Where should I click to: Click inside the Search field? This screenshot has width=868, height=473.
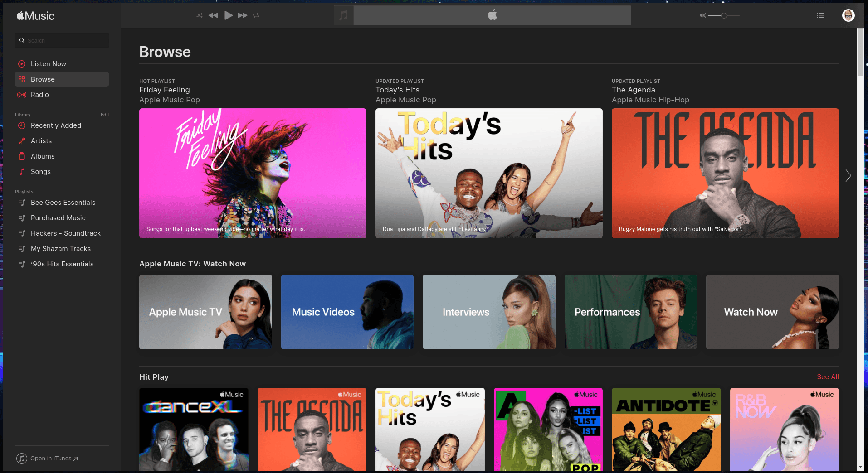pos(62,40)
